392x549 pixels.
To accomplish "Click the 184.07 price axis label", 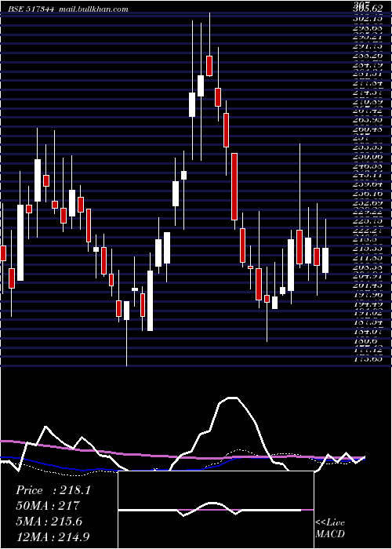I will coord(368,332).
